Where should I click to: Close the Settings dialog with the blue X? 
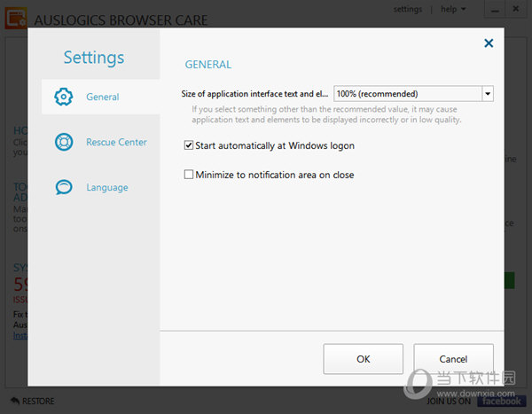pyautogui.click(x=489, y=43)
